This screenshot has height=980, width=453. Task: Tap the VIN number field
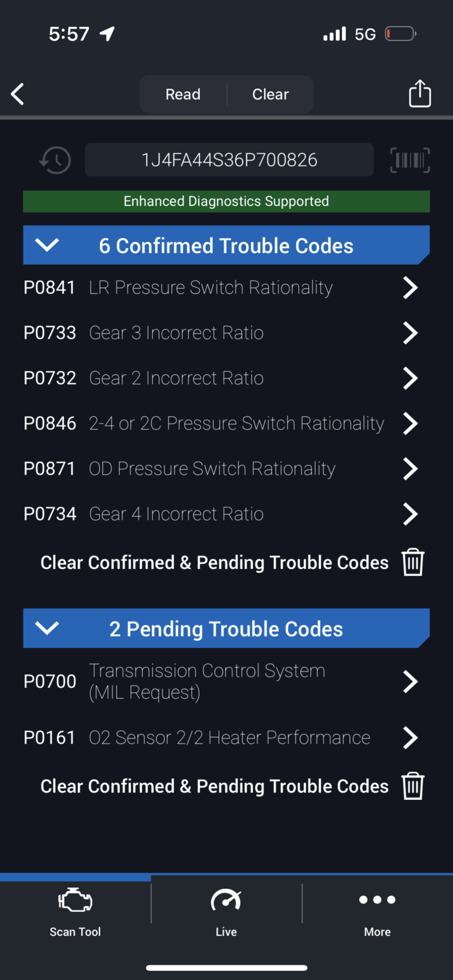coord(229,160)
